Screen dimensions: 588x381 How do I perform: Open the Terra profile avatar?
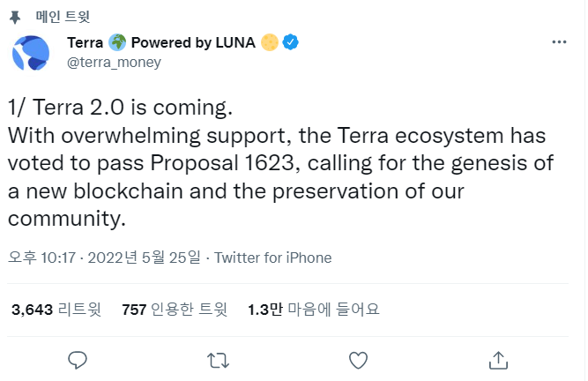point(30,53)
